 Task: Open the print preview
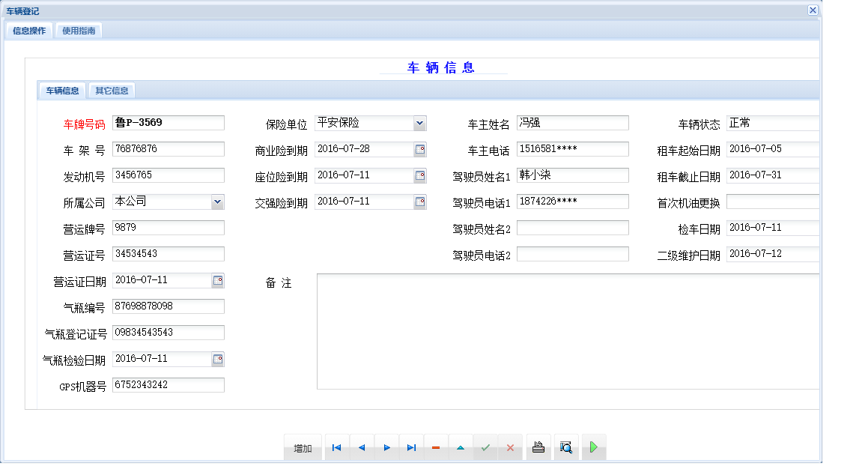[566, 447]
